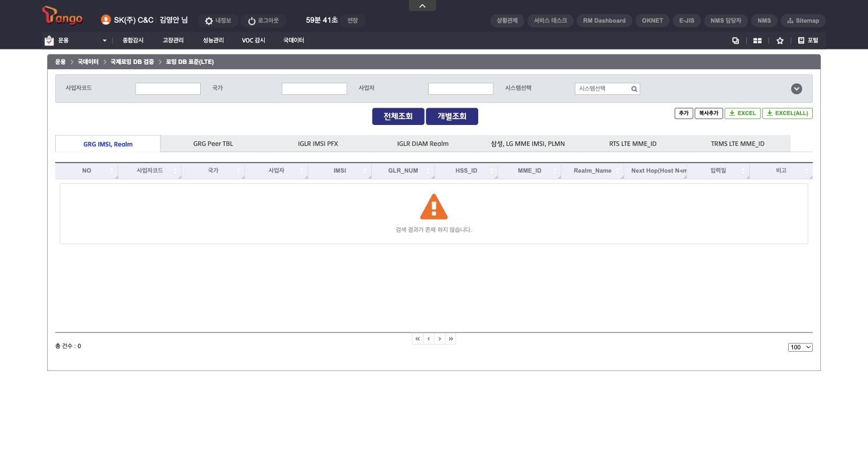
Task: Download with the EXCEL(ALL) button
Action: 787,113
